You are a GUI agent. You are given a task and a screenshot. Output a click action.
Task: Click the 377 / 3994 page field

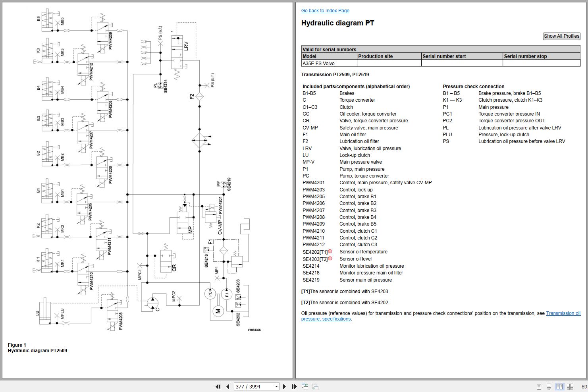click(253, 386)
